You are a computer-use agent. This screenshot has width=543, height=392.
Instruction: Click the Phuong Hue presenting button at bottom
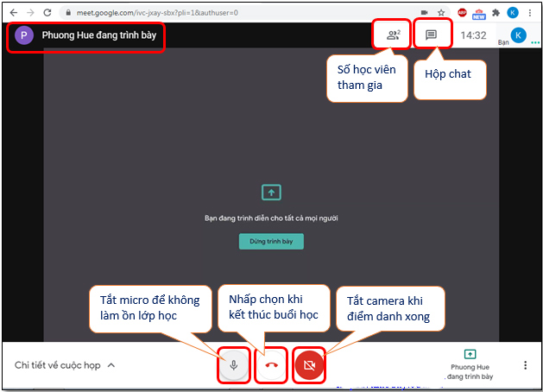point(470,365)
